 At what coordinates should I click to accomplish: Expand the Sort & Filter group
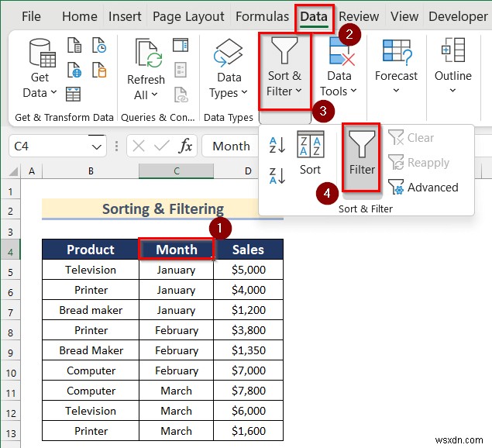[x=284, y=71]
